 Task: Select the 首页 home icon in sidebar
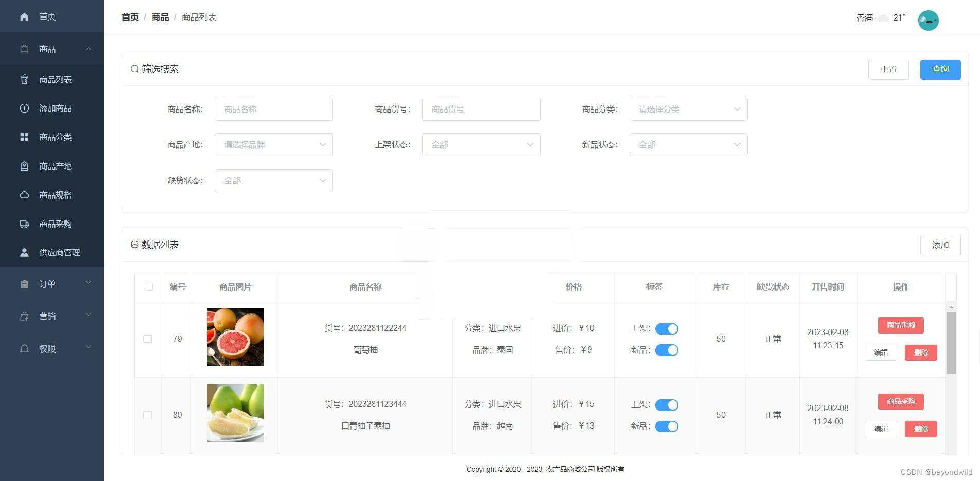[24, 16]
